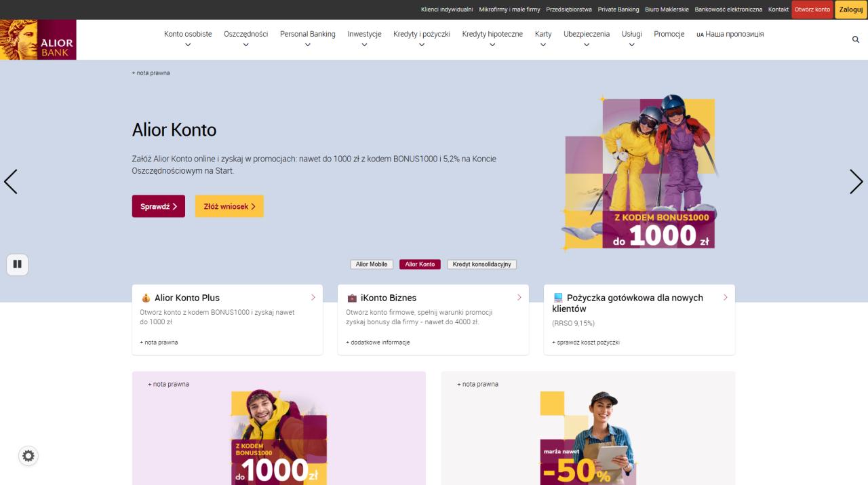Click the woman with tablet -50% image
Image resolution: width=868 pixels, height=485 pixels.
(587, 438)
